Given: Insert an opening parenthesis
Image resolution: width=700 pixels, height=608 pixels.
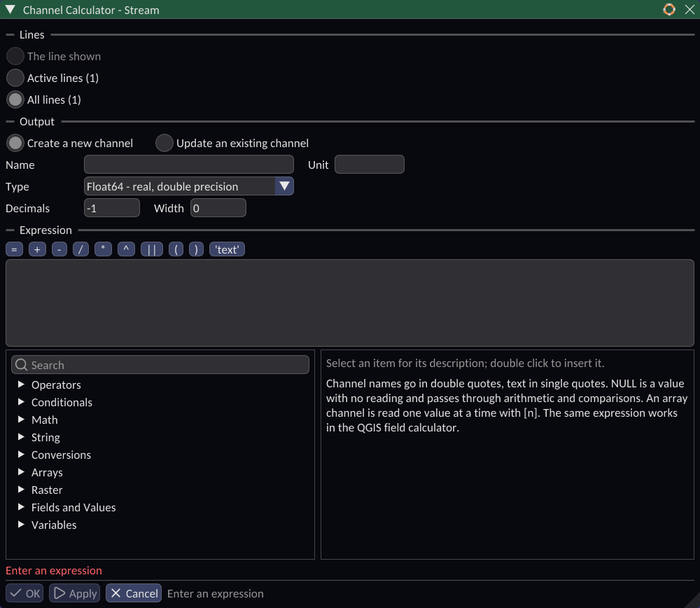Looking at the screenshot, I should click(x=176, y=249).
